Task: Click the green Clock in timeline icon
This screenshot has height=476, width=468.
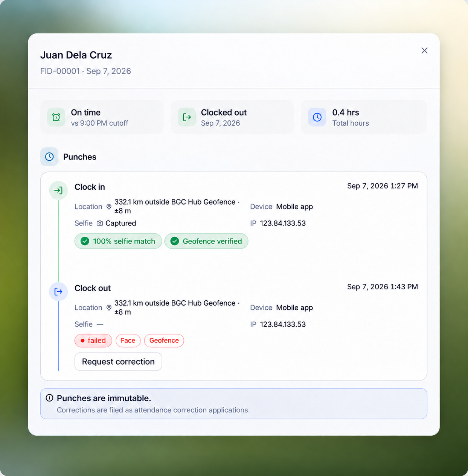Action: 58,190
